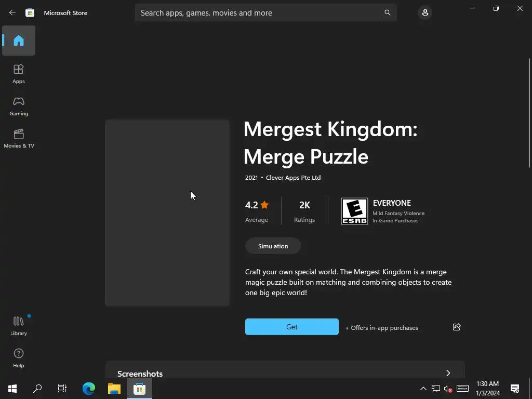Open the Apps section

(19, 74)
